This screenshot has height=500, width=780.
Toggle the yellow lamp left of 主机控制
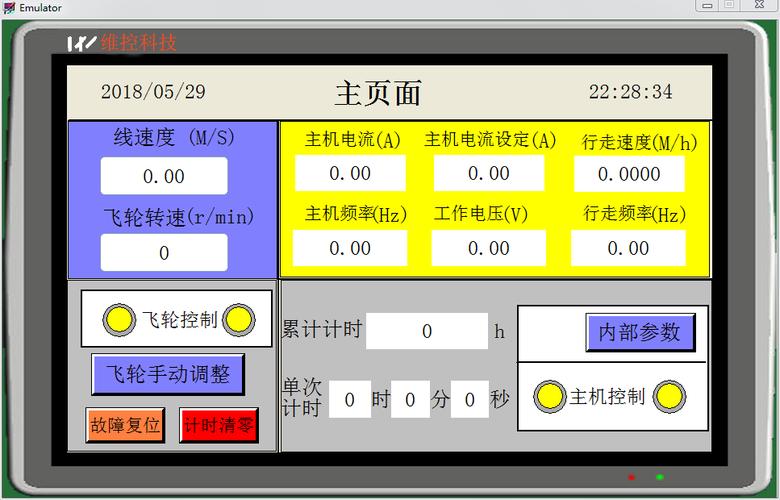[x=550, y=397]
